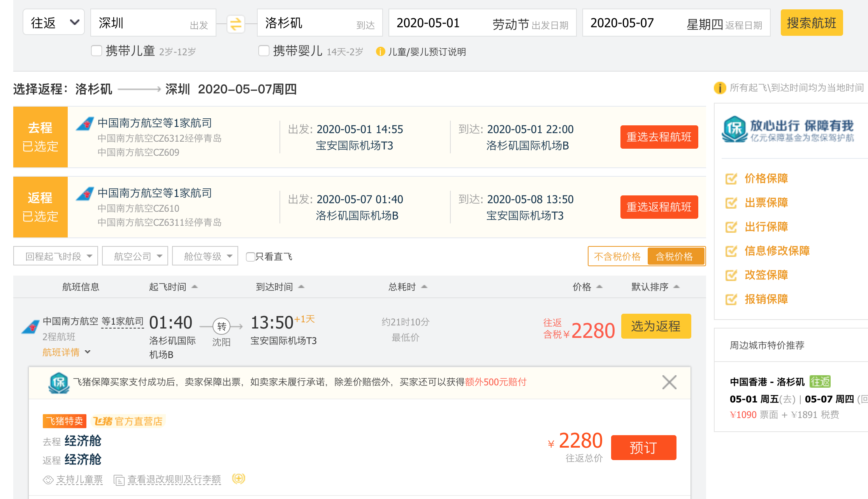Screen dimensions: 868x499
Task: Click 搜索航班 search button
Action: click(x=812, y=23)
